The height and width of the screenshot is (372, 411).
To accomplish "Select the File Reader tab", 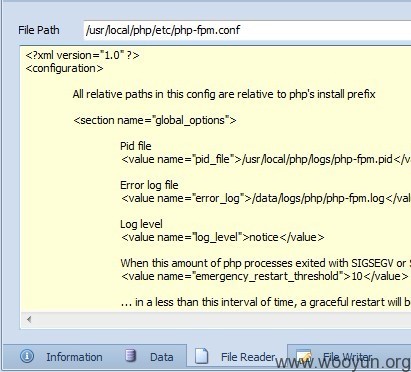I will click(x=237, y=357).
